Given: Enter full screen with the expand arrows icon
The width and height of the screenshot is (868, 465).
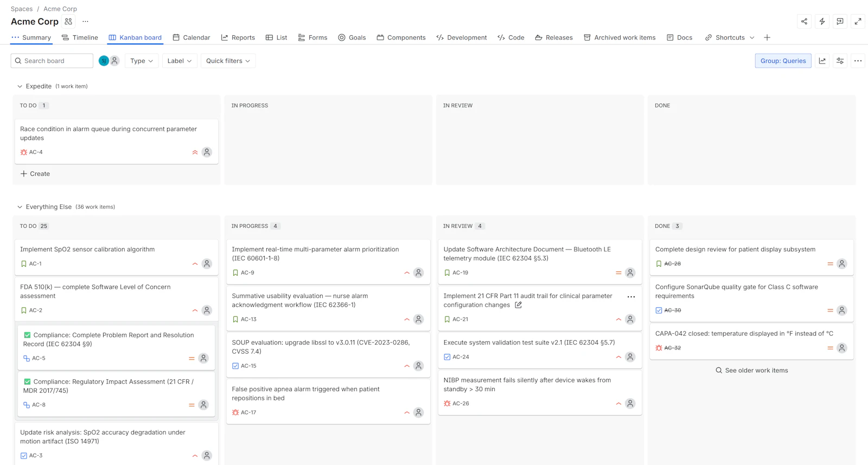Looking at the screenshot, I should tap(858, 21).
